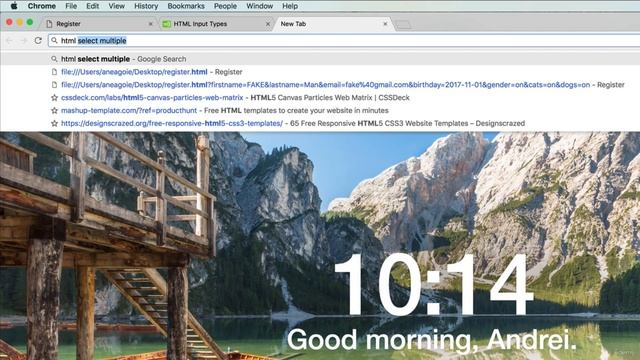Open the Window menu

pyautogui.click(x=260, y=6)
